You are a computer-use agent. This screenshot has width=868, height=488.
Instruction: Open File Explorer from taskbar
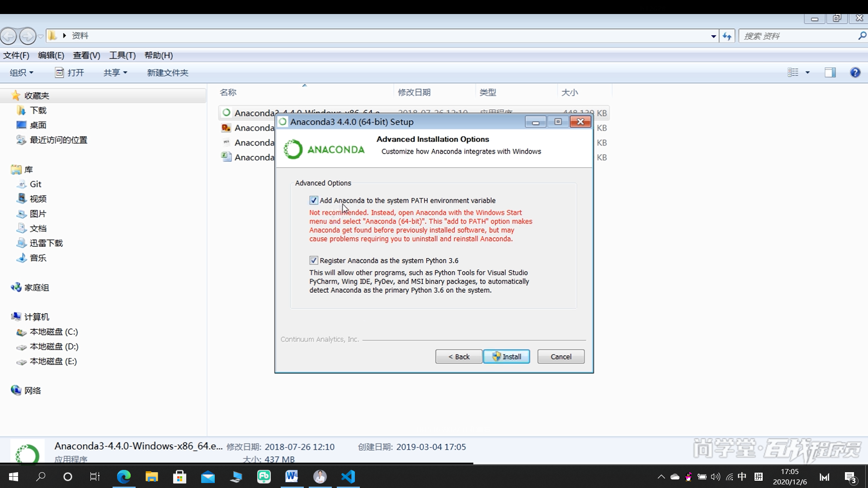[x=151, y=476]
